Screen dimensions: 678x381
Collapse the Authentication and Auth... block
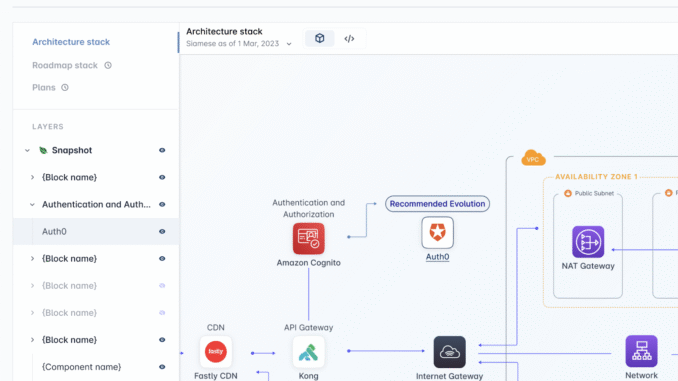[32, 205]
